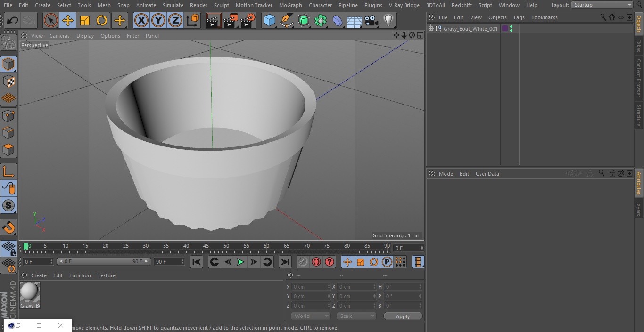Go to start of animation
Image resolution: width=644 pixels, height=332 pixels.
click(197, 262)
